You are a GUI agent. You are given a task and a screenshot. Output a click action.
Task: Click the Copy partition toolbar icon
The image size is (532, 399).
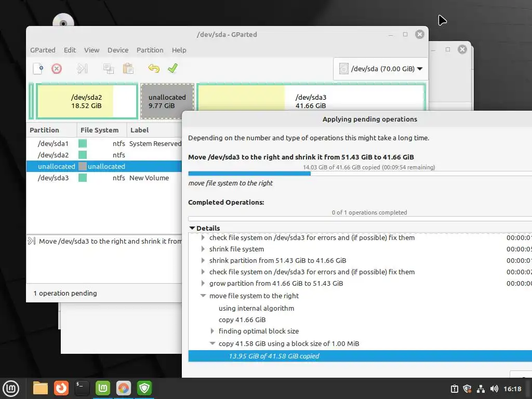tap(108, 69)
